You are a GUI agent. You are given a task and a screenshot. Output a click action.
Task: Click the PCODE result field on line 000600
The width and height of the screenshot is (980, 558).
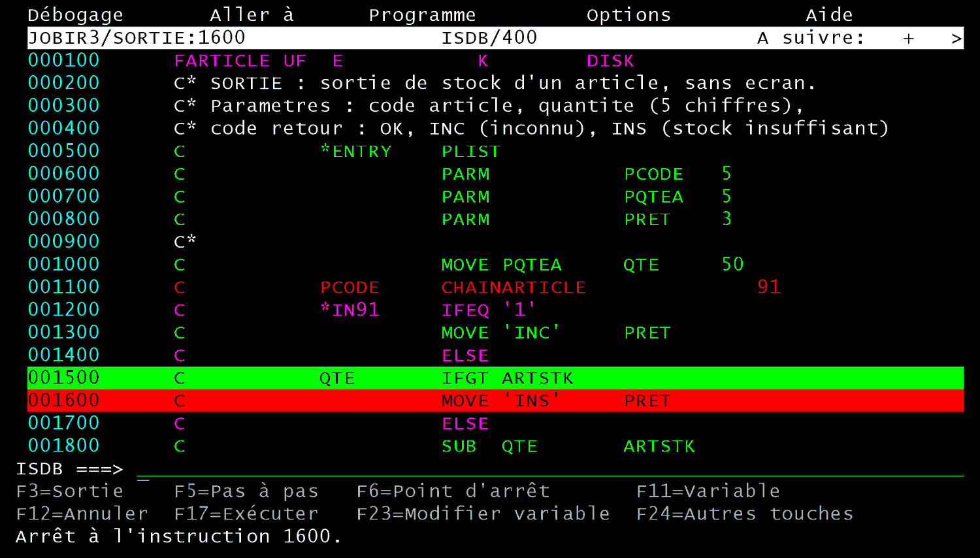coord(653,174)
